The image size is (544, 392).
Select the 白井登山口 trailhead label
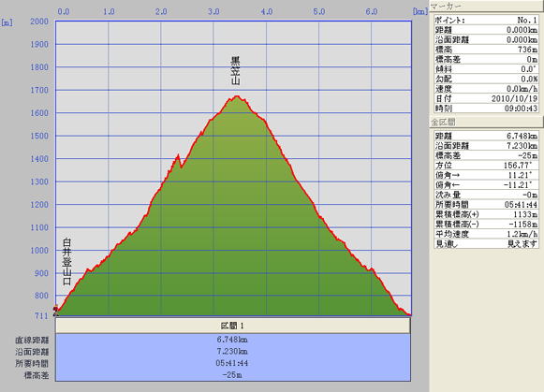coord(67,262)
